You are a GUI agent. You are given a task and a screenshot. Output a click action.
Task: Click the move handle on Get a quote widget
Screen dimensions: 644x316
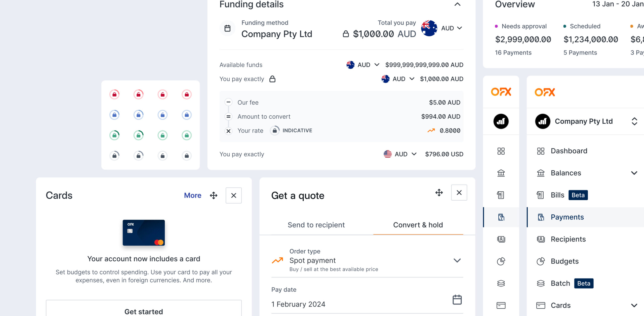tap(439, 193)
